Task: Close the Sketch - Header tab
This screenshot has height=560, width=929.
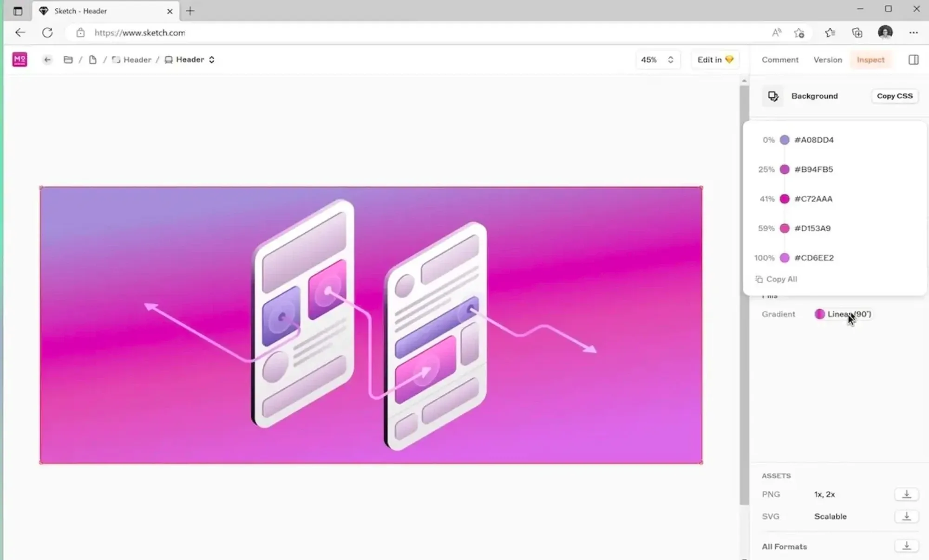Action: pyautogui.click(x=170, y=11)
